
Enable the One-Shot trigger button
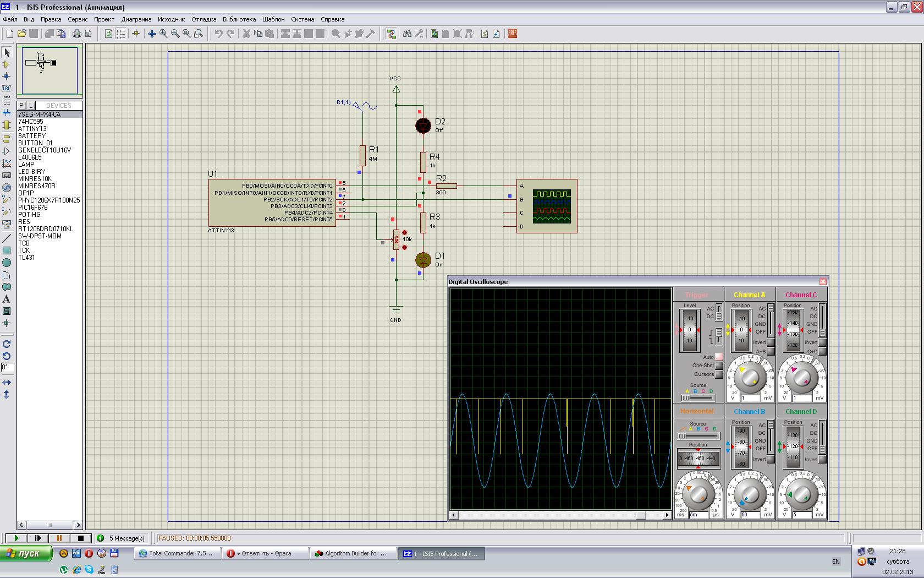719,366
